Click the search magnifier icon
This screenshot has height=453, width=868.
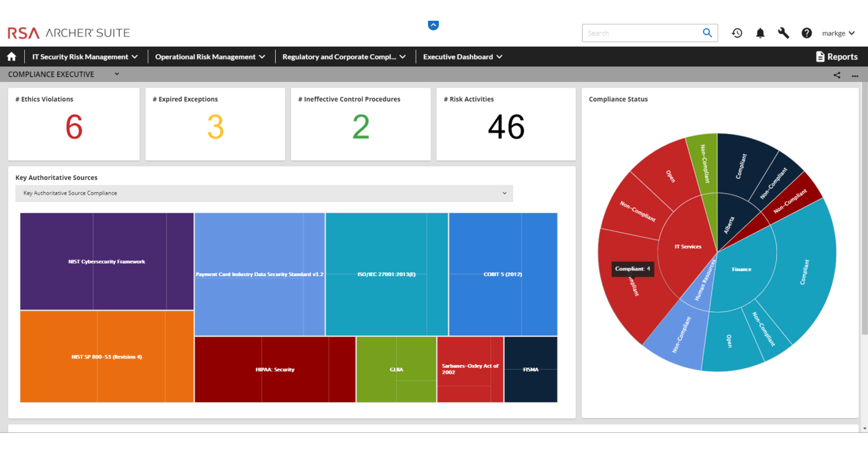coord(707,33)
